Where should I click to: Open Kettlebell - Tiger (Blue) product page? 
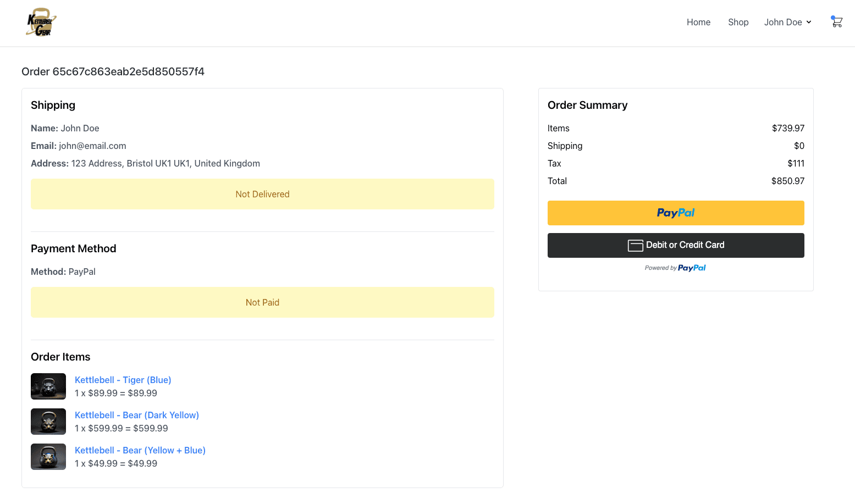123,380
